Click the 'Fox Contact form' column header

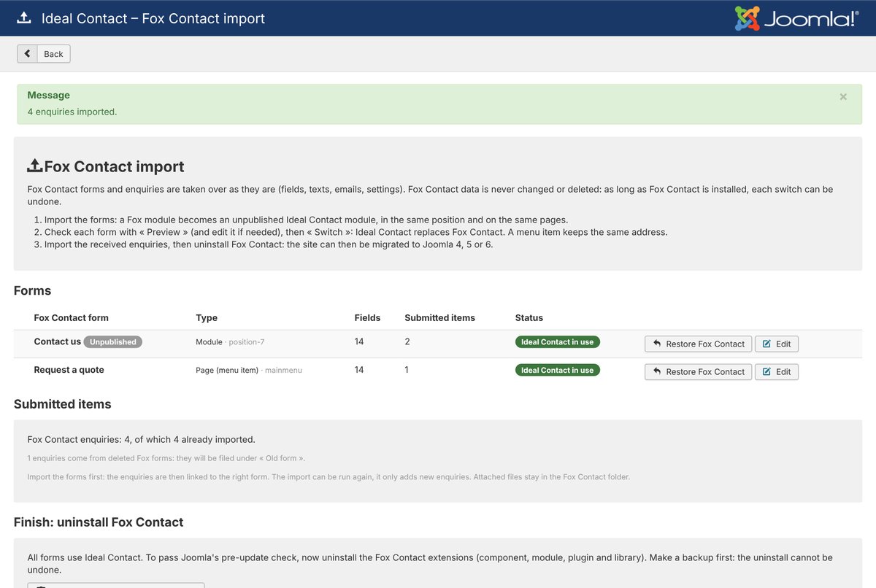tap(71, 317)
